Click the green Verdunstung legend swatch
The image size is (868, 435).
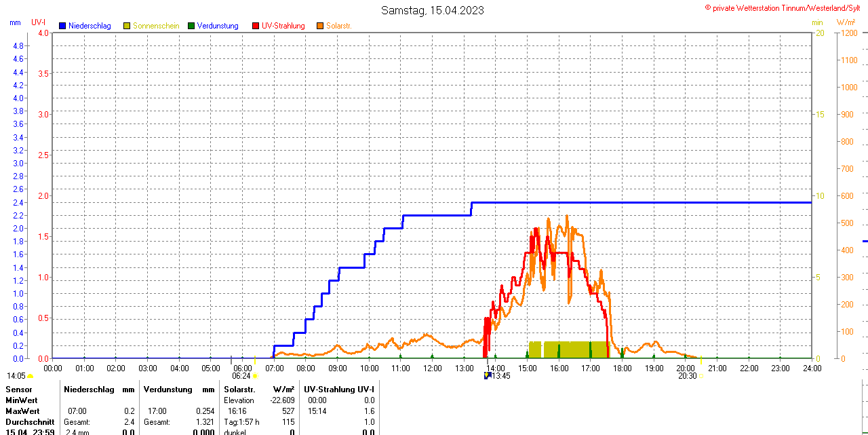pos(191,26)
